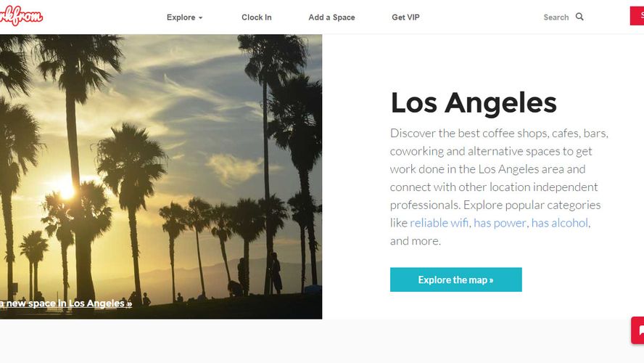The image size is (644, 363).
Task: Open Add a Space page
Action: (331, 17)
